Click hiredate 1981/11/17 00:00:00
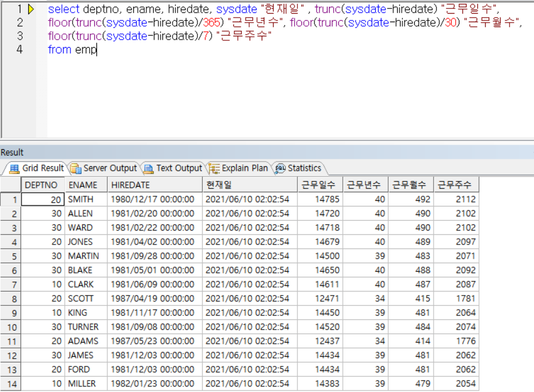This screenshot has width=534, height=392. 155,313
